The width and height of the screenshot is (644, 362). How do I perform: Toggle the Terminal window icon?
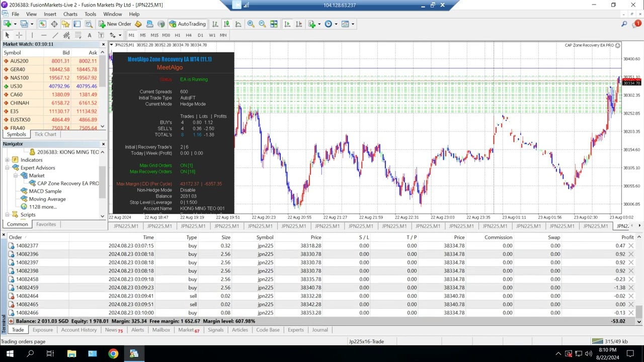pyautogui.click(x=77, y=24)
